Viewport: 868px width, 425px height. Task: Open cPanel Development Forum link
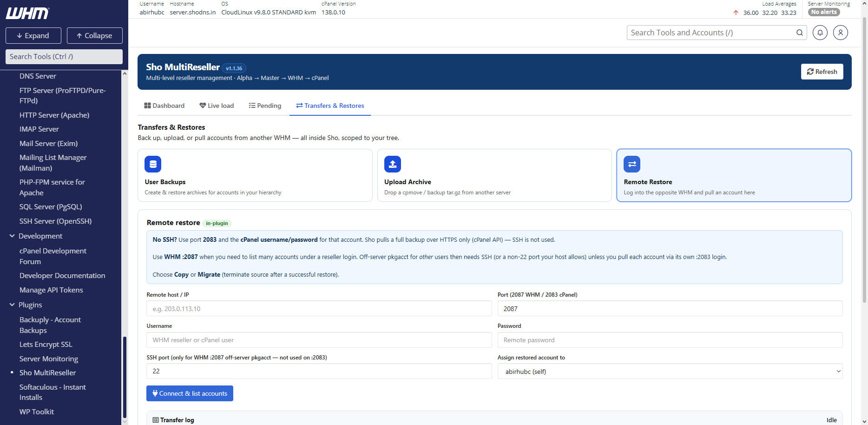pyautogui.click(x=53, y=256)
